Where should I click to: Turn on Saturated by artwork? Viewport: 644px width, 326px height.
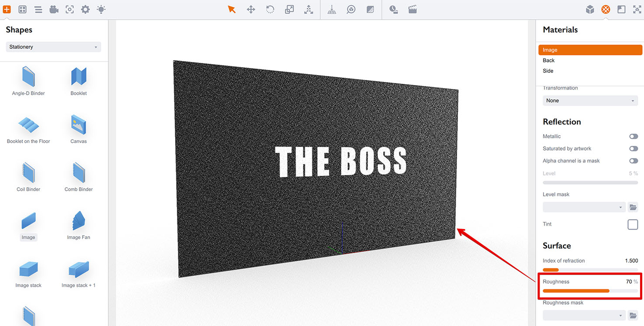coord(634,148)
